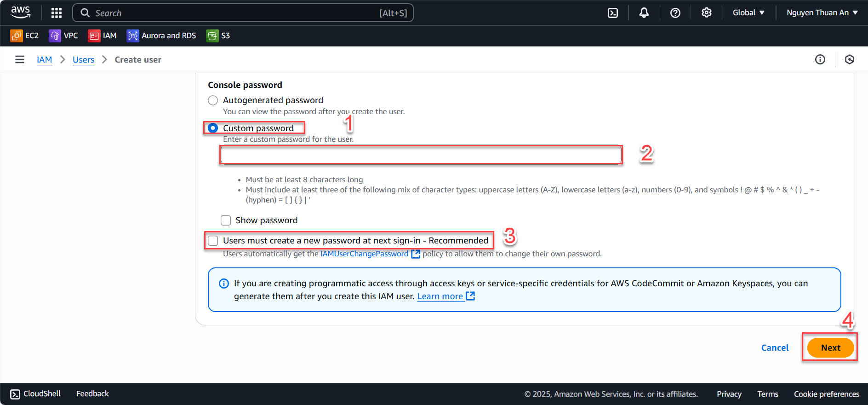The image size is (868, 405).
Task: Toggle the hamburger side navigation
Action: click(20, 59)
